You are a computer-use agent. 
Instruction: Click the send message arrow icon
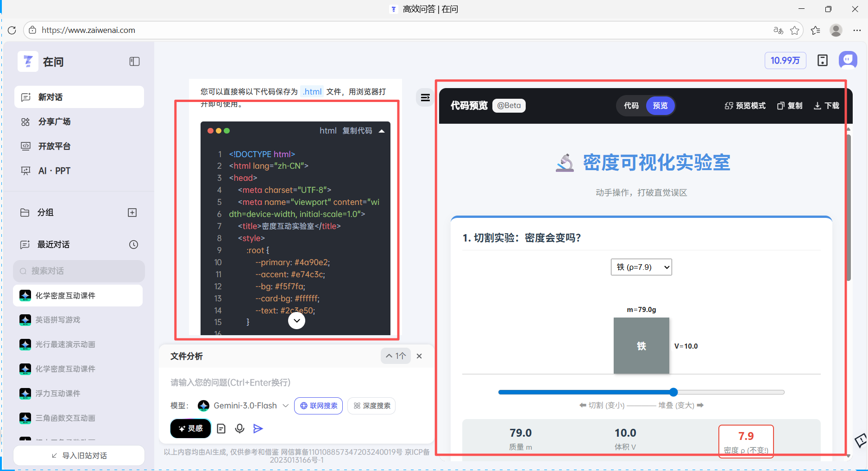click(258, 428)
